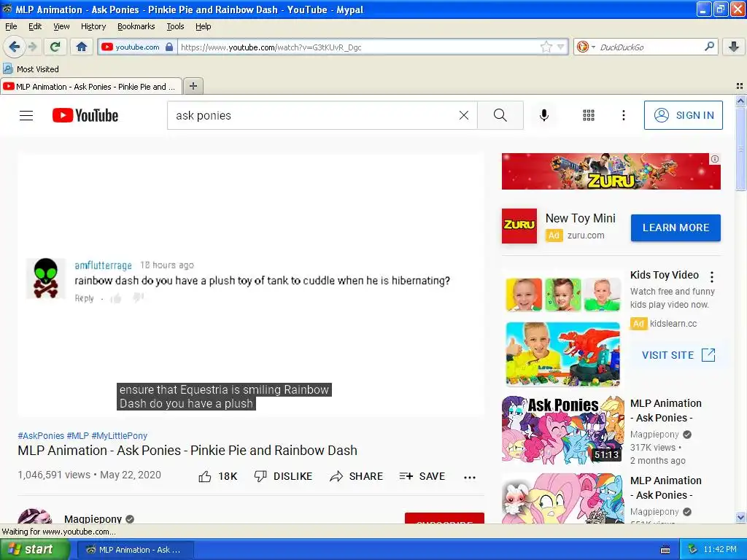Click the DISLIKE thumbs-down button
747x560 pixels.
tap(284, 476)
